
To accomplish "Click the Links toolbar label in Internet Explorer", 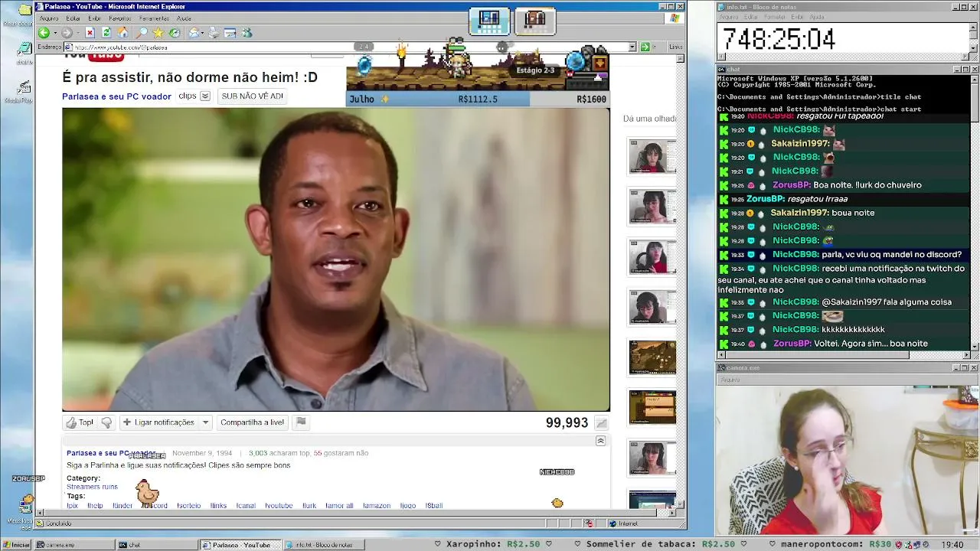I will point(675,47).
